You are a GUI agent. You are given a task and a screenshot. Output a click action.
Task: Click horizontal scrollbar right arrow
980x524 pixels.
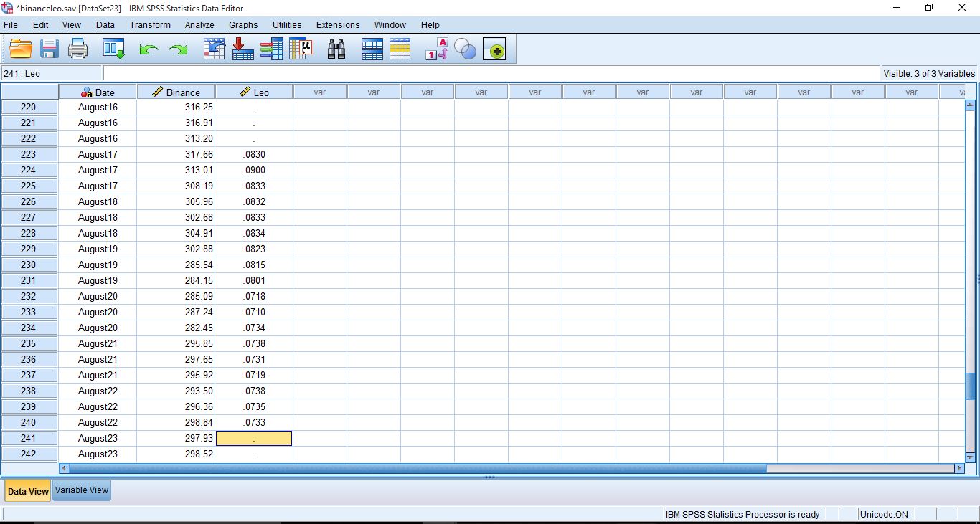pyautogui.click(x=959, y=468)
